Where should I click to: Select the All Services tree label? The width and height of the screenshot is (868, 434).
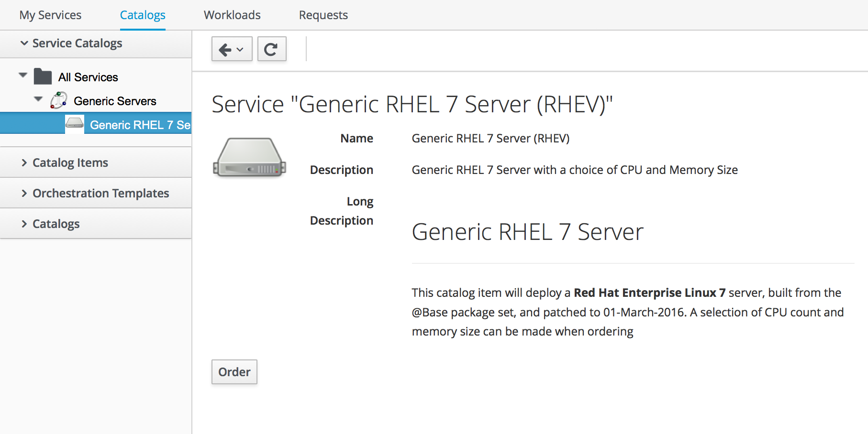(88, 77)
